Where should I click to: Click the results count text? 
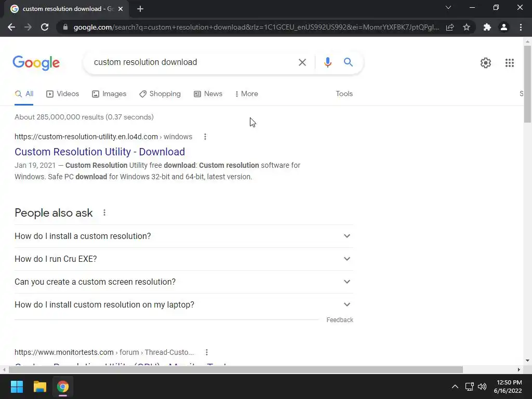(x=84, y=117)
